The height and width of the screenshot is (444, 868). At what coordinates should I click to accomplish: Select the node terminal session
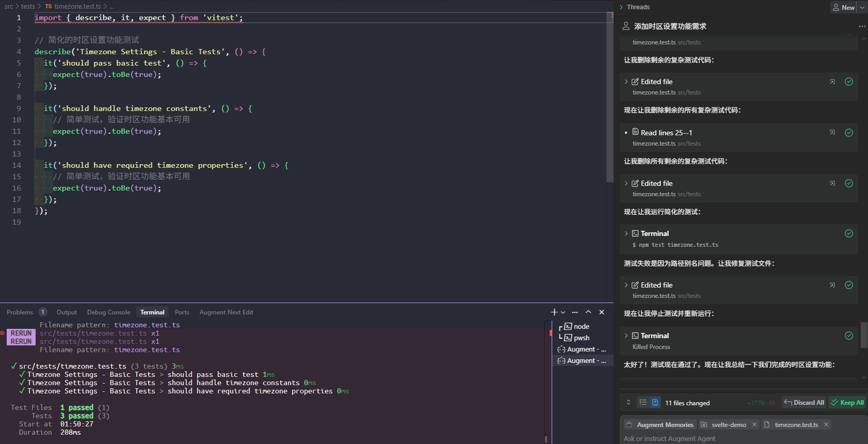[582, 327]
